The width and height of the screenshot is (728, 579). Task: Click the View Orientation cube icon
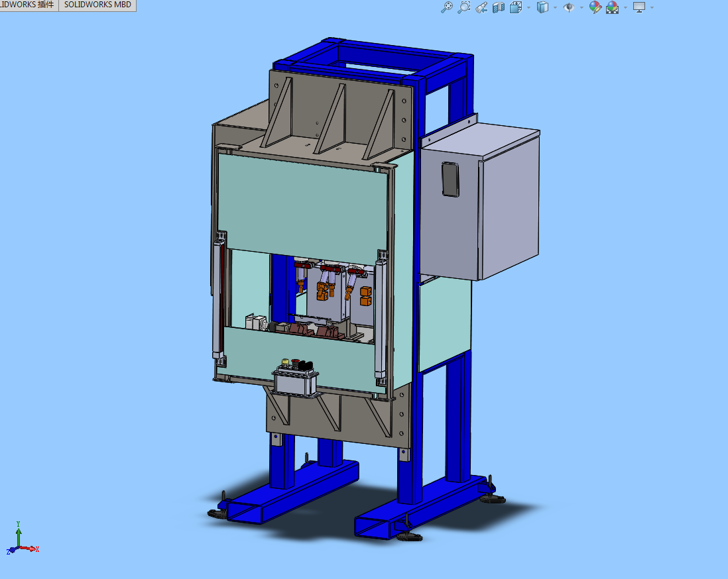point(516,7)
